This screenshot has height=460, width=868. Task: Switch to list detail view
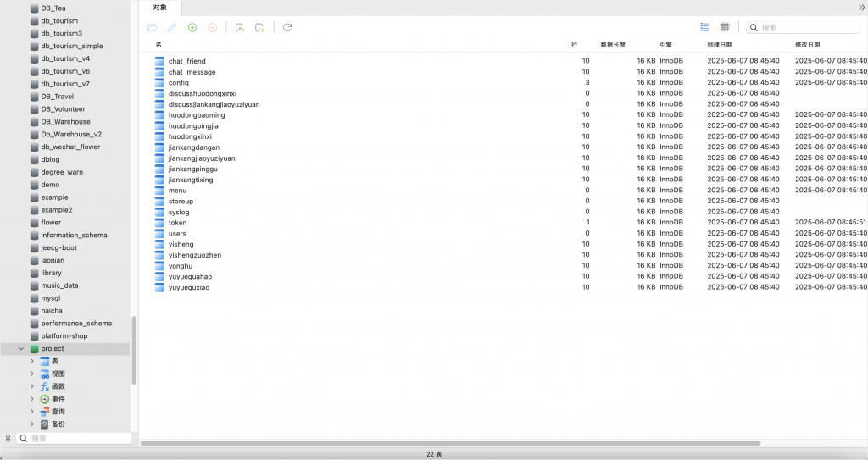[704, 27]
